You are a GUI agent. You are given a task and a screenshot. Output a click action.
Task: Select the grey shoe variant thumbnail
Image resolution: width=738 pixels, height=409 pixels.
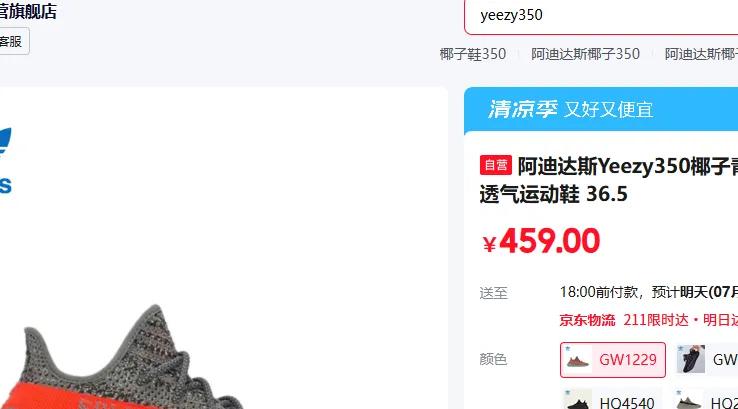688,401
